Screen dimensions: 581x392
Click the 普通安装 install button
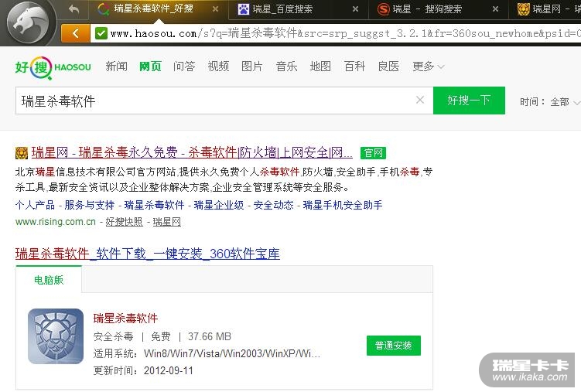point(394,346)
